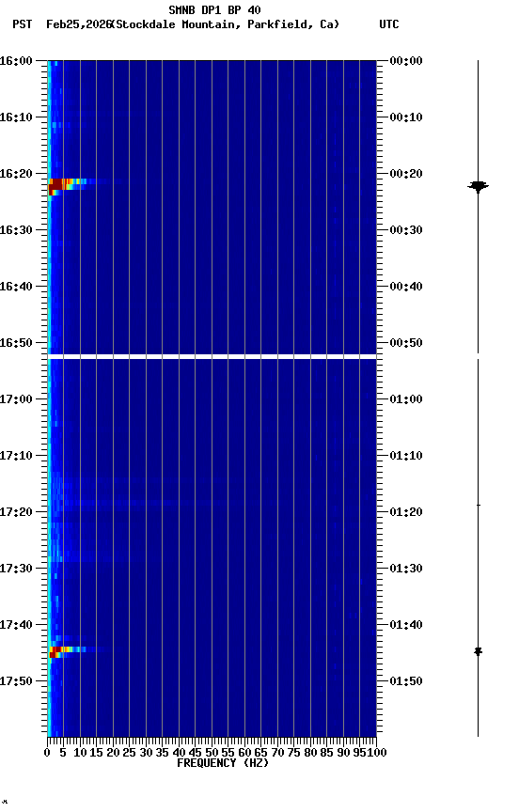519x812 pixels.
Task: Click the 00:00 UTC time label
Action: coord(406,61)
